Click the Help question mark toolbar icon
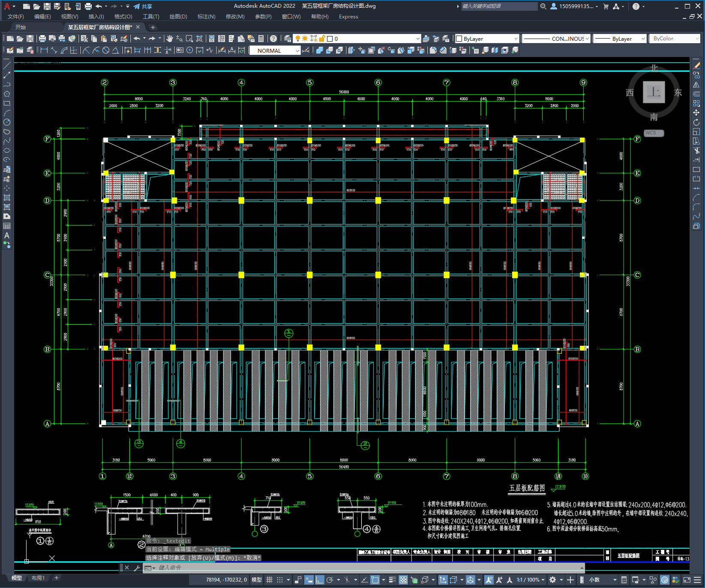705x588 pixels. pos(273,39)
